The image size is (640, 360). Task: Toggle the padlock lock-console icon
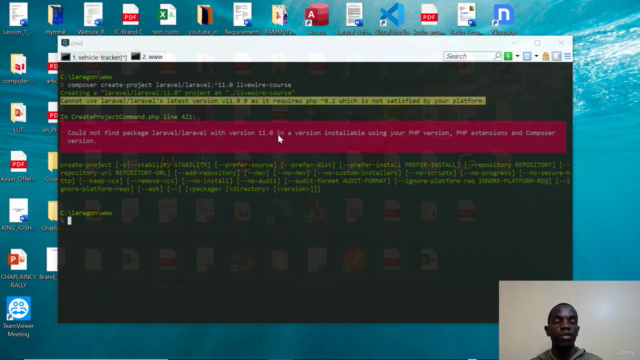coord(546,56)
